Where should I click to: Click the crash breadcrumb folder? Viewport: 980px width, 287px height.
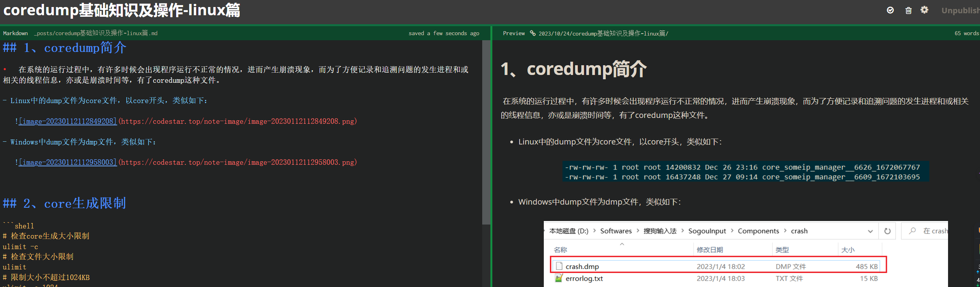[799, 231]
